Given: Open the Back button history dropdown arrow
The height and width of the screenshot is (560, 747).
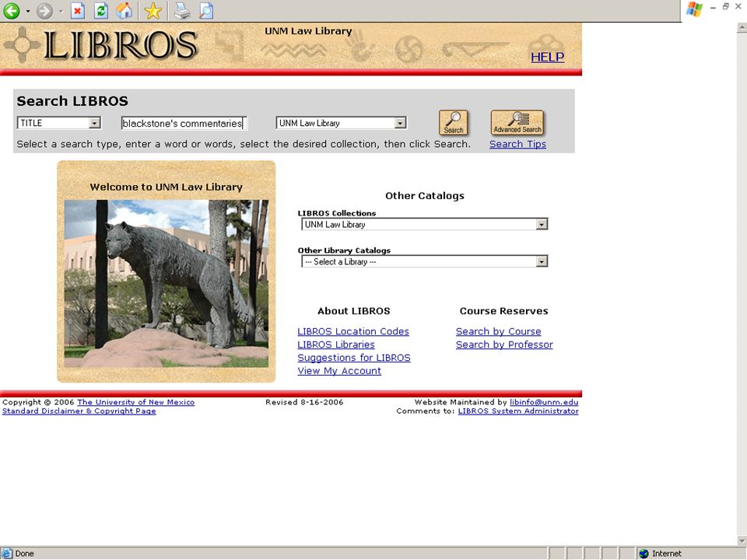Looking at the screenshot, I should (28, 11).
